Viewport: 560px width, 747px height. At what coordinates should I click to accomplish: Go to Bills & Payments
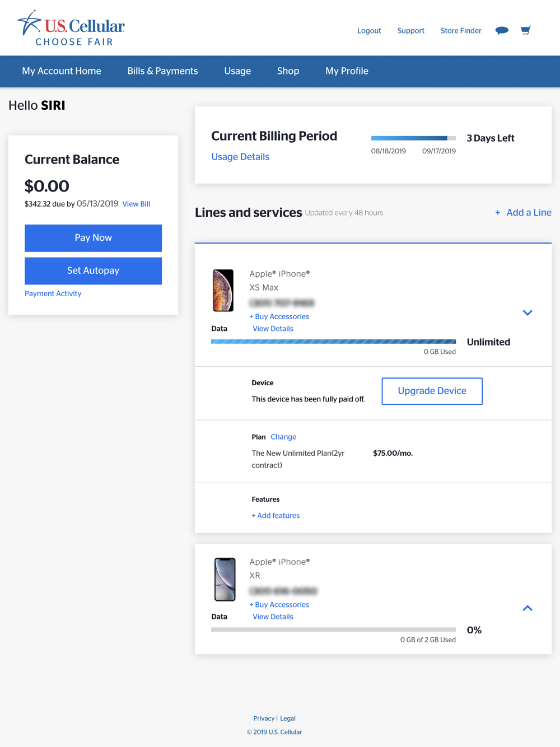162,71
